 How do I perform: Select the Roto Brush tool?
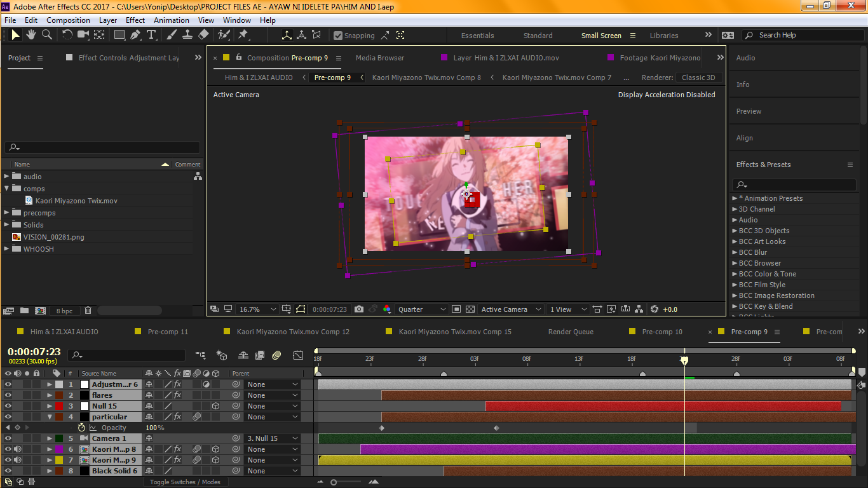coord(224,35)
